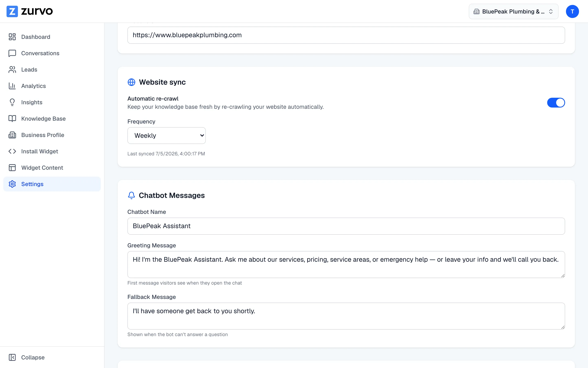The width and height of the screenshot is (588, 368).
Task: Open Dashboard from the sidebar
Action: [x=52, y=37]
